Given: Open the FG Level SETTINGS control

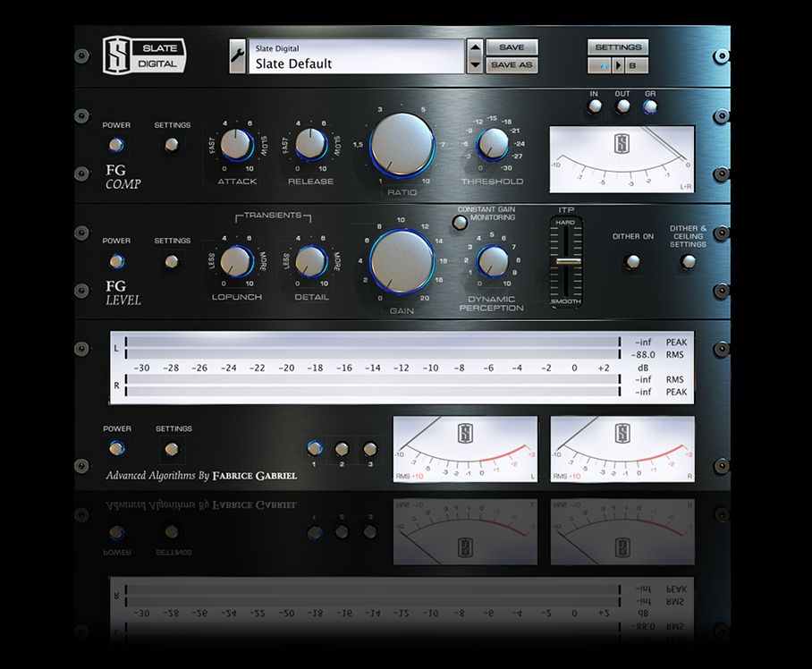Looking at the screenshot, I should (x=171, y=259).
